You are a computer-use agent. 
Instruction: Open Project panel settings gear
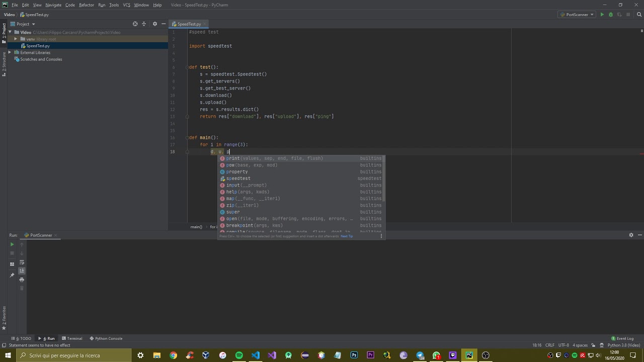tap(155, 24)
